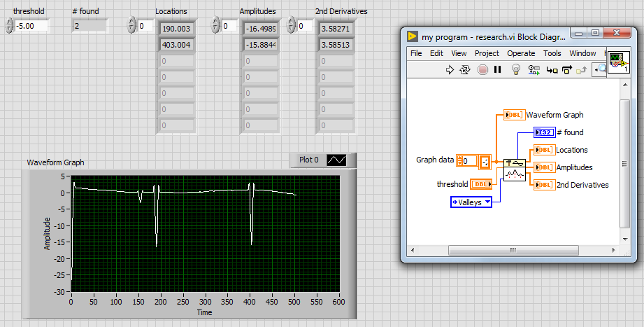The image size is (644, 327).
Task: Click the Locations array index stepper
Action: pyautogui.click(x=132, y=26)
